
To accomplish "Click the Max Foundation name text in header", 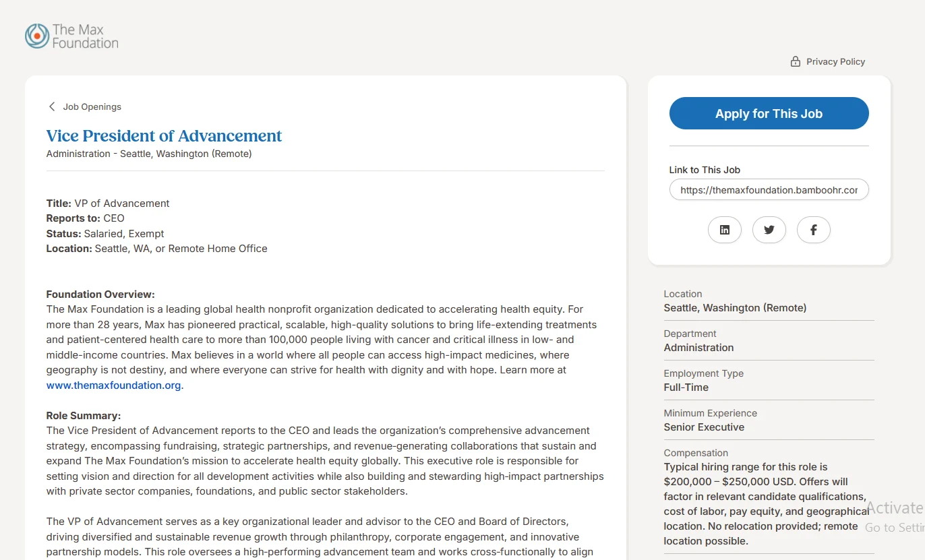I will coord(85,36).
